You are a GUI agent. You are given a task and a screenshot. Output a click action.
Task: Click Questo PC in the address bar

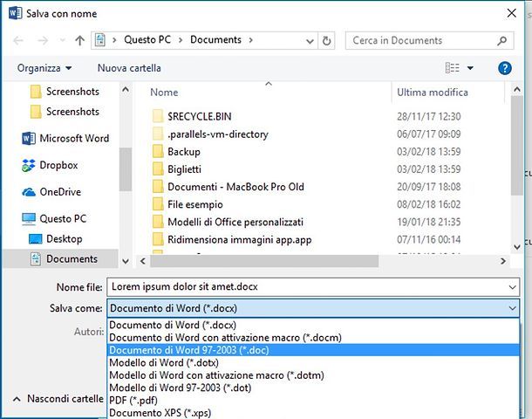pyautogui.click(x=147, y=40)
